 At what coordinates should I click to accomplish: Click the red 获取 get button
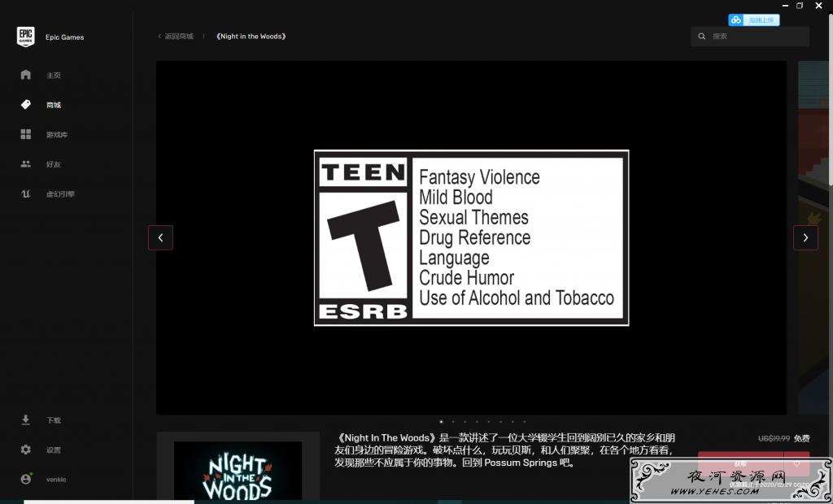[x=740, y=463]
